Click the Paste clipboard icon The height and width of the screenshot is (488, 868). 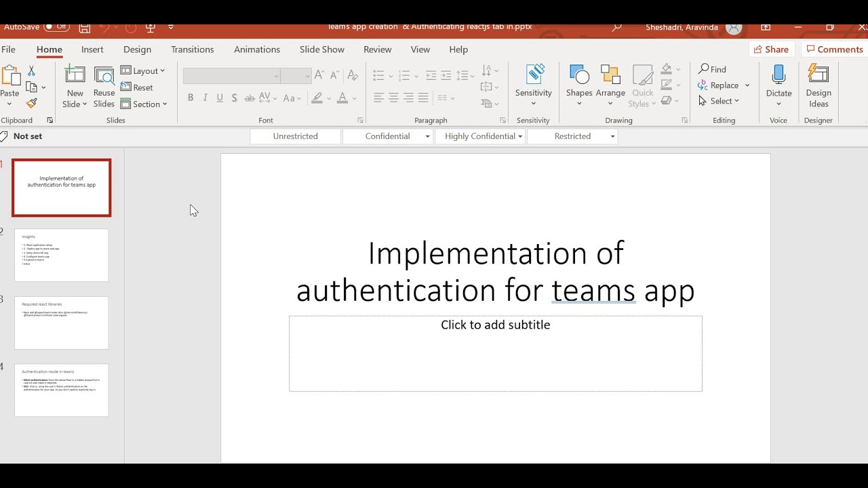(9, 75)
